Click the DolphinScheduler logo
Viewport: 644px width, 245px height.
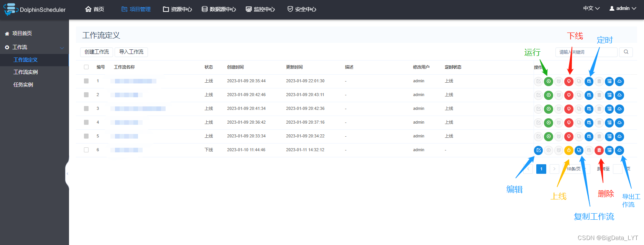click(34, 10)
